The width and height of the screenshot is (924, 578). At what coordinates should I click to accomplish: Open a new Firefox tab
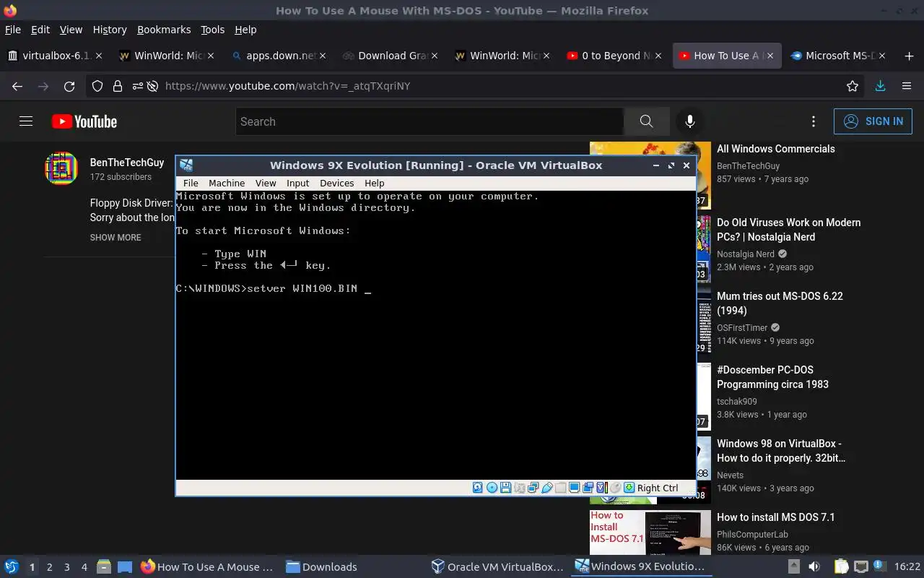(909, 56)
